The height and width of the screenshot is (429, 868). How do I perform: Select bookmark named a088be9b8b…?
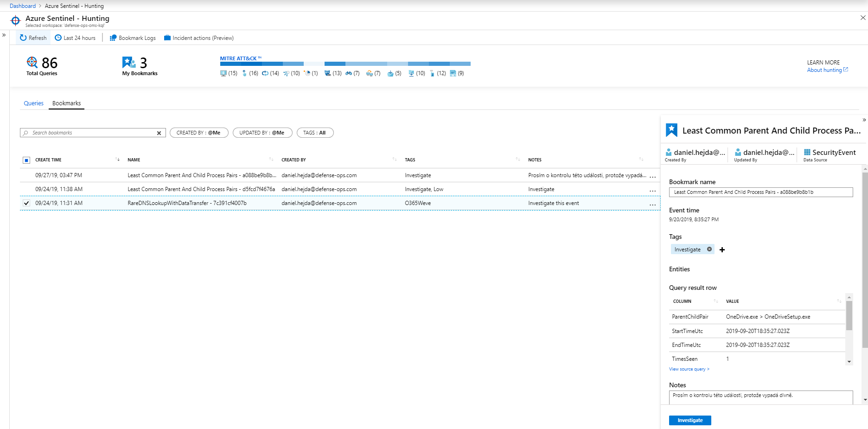pos(202,175)
